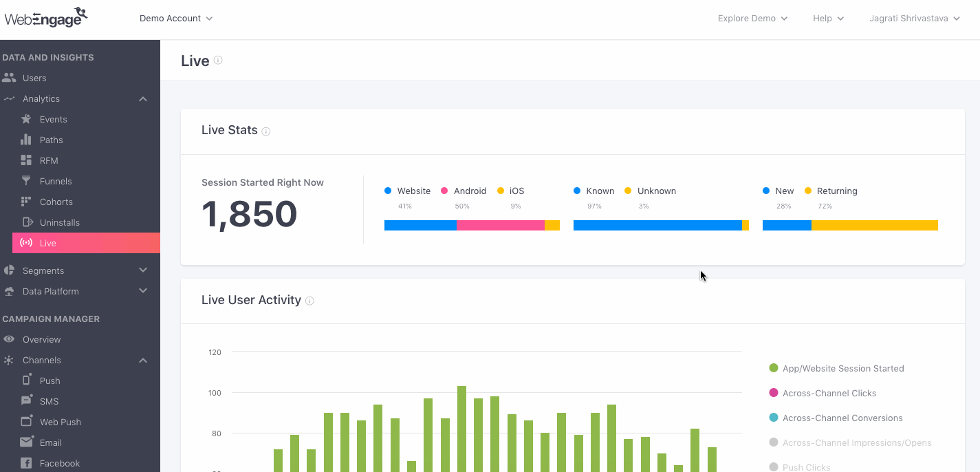Click the Funnels filter icon
The height and width of the screenshot is (472, 980).
[26, 181]
